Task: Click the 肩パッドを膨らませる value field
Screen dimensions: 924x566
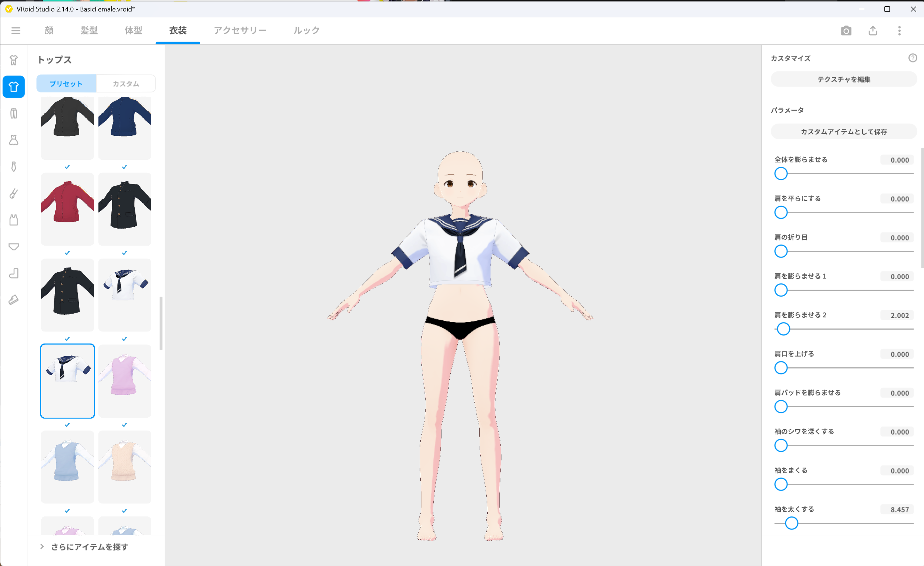Action: [x=897, y=393]
